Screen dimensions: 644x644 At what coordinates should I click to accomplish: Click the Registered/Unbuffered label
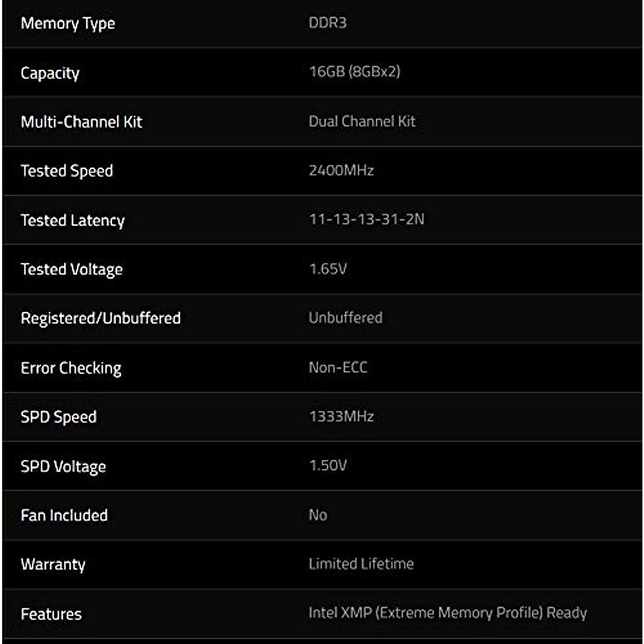(100, 318)
